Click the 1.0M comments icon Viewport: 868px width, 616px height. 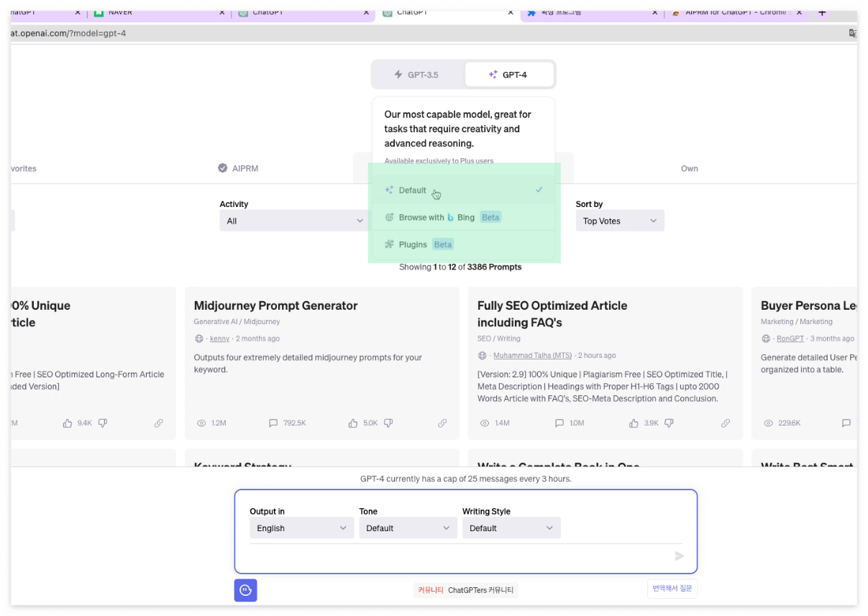pyautogui.click(x=559, y=423)
